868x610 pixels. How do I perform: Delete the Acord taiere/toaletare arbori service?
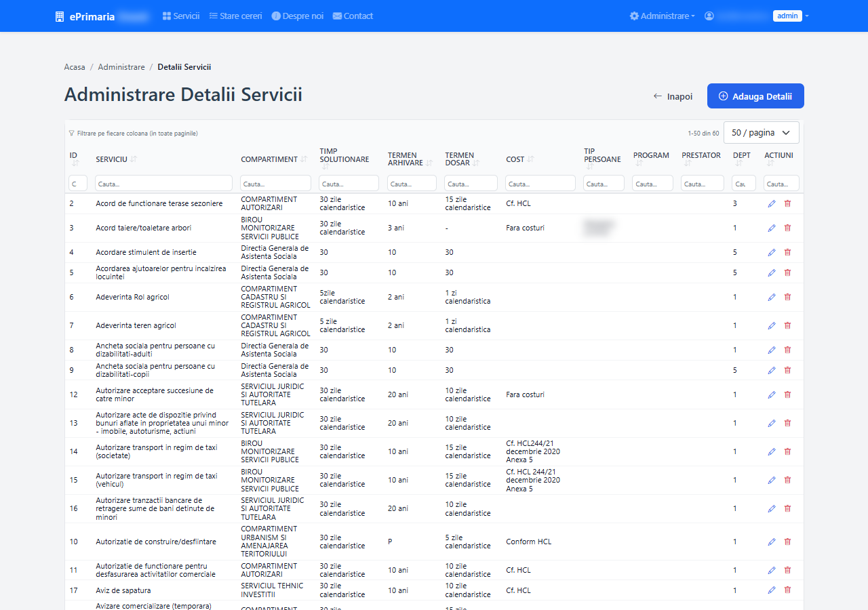787,228
